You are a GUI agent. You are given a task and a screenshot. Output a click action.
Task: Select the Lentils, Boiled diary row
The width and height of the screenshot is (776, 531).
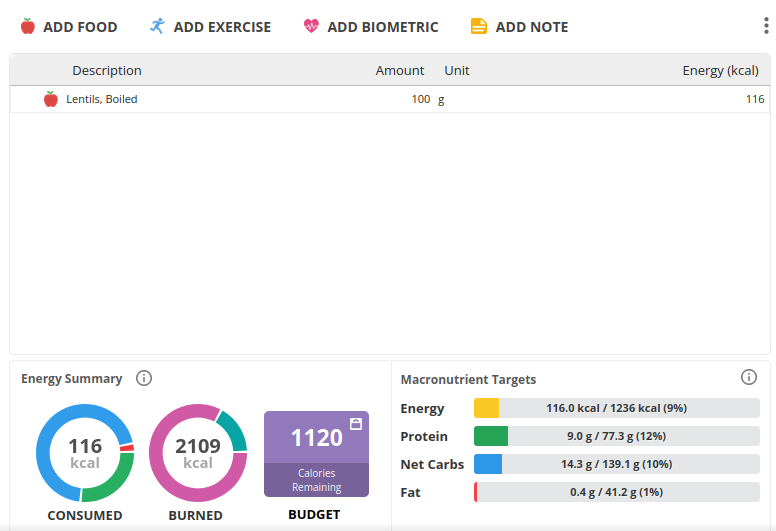click(x=390, y=99)
